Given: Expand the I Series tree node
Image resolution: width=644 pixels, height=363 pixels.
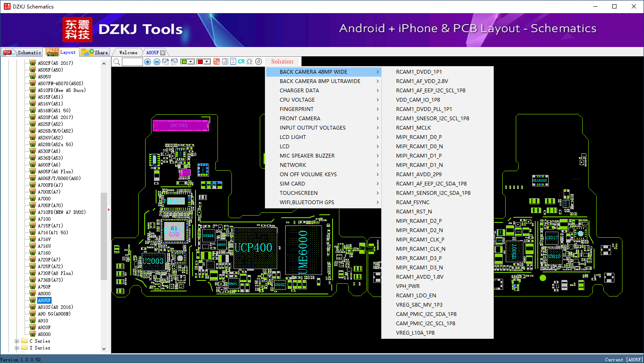Looking at the screenshot, I should click(17, 348).
